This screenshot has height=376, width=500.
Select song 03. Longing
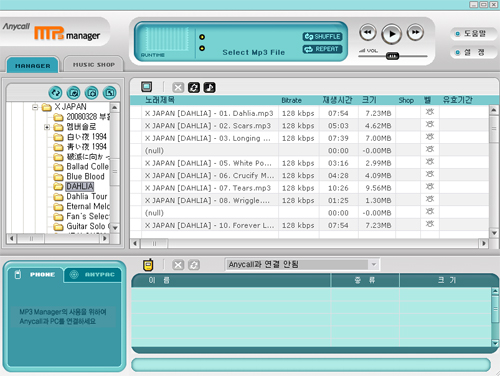click(x=208, y=138)
